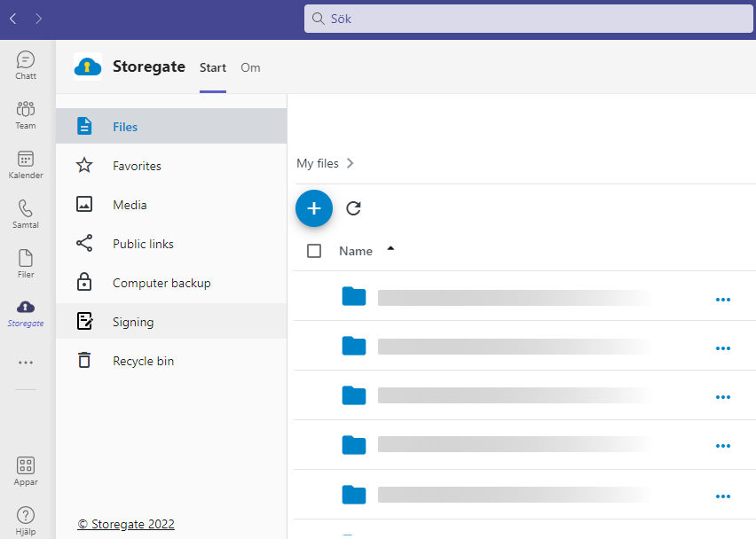
Task: Open the Signing section
Action: pyautogui.click(x=171, y=321)
